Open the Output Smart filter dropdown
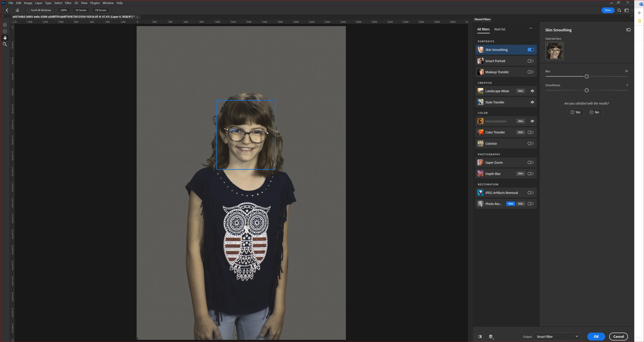644x342 pixels. (557, 337)
